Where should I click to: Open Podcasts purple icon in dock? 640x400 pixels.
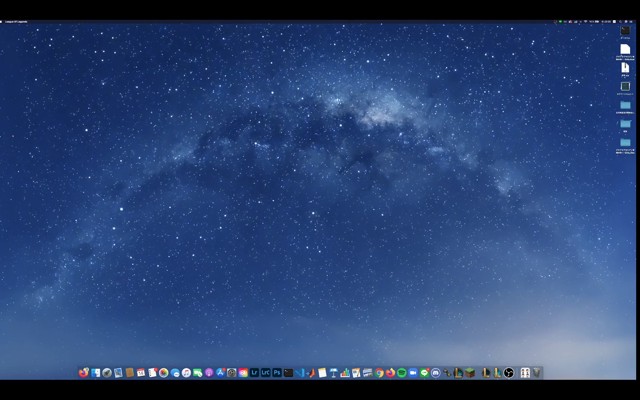coord(209,373)
